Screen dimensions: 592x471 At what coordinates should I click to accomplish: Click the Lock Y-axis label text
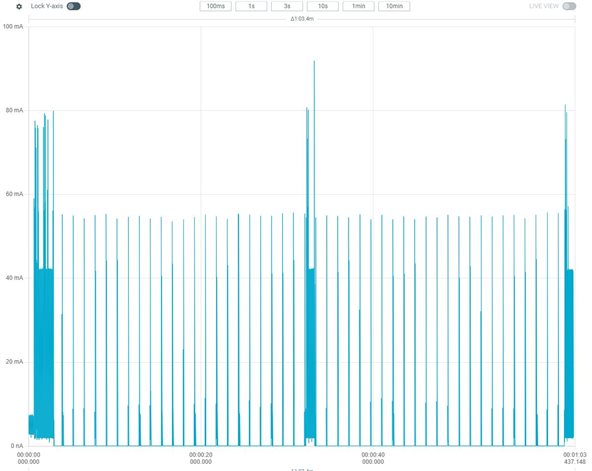[x=47, y=6]
